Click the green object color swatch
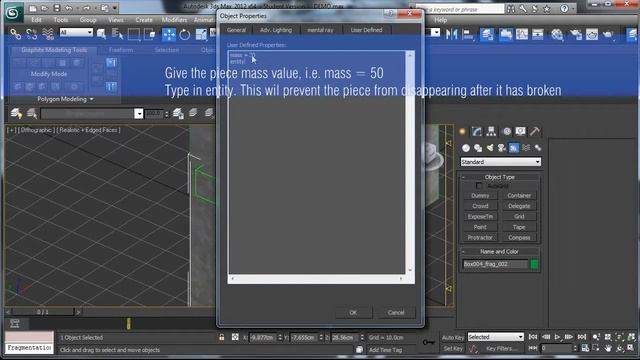 [x=534, y=264]
